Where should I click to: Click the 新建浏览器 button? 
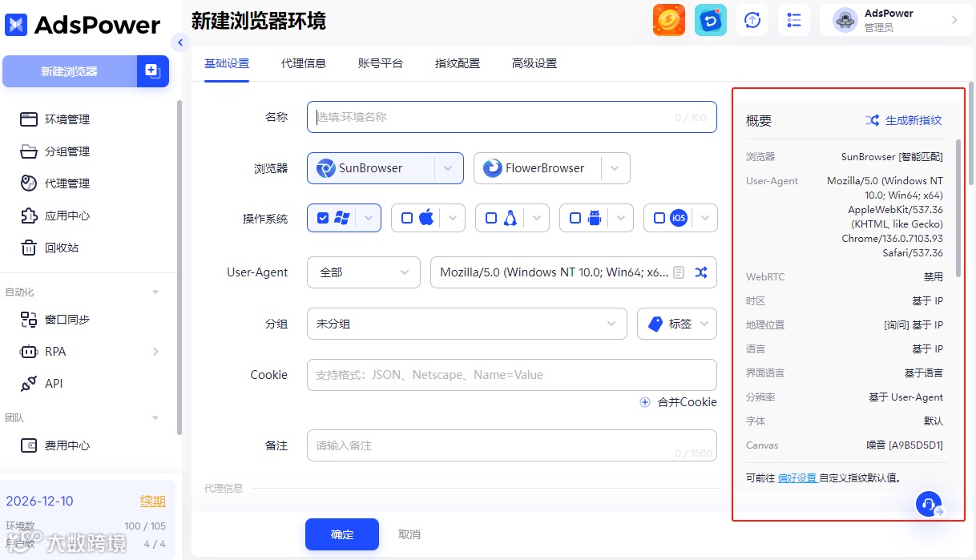click(70, 71)
